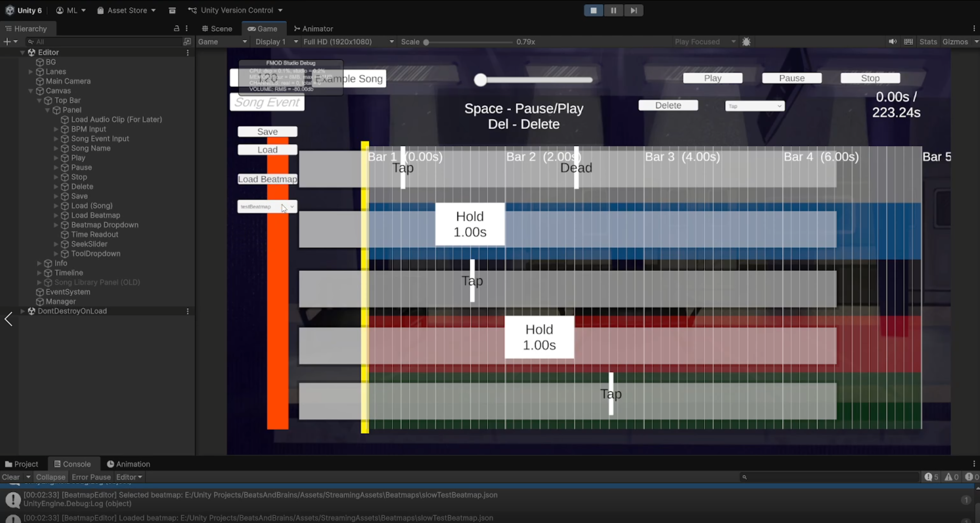Click the debug bug icon next to Play Focused
This screenshot has width=980, height=523.
746,42
